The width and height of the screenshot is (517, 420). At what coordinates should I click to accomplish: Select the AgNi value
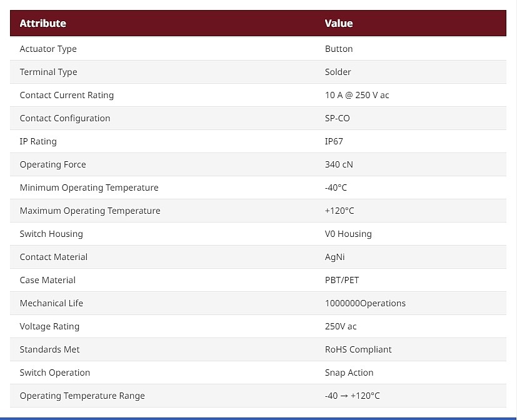click(334, 257)
